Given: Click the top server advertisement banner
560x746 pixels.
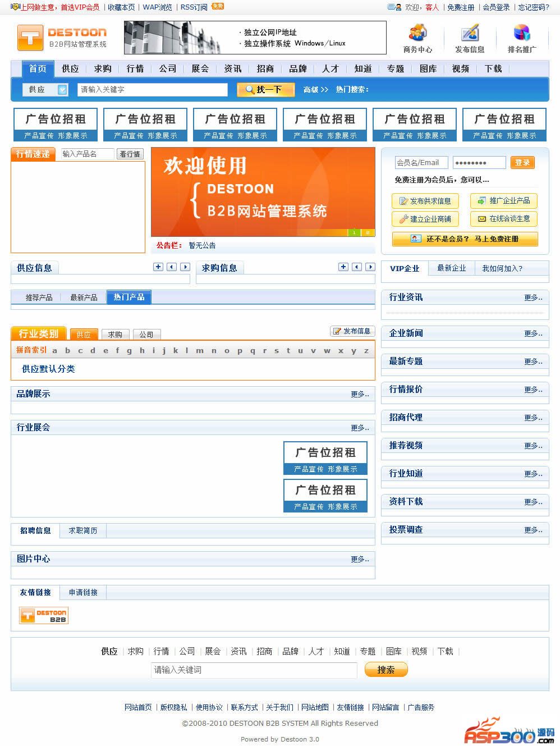Looking at the screenshot, I should pyautogui.click(x=255, y=38).
